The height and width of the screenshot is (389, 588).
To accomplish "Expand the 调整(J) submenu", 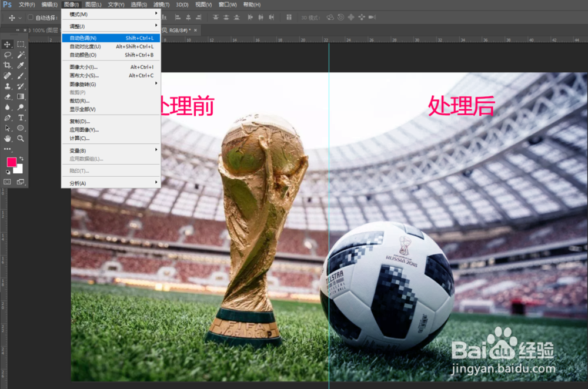I will tap(111, 26).
